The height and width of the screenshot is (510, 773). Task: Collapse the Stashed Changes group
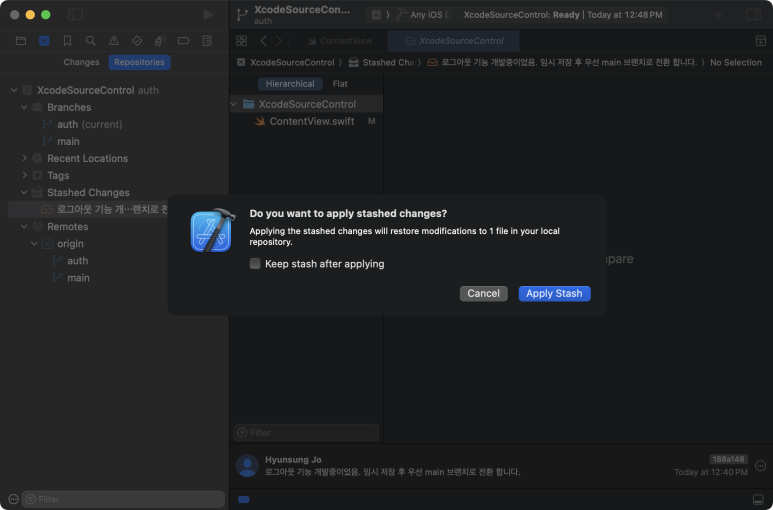tap(24, 192)
